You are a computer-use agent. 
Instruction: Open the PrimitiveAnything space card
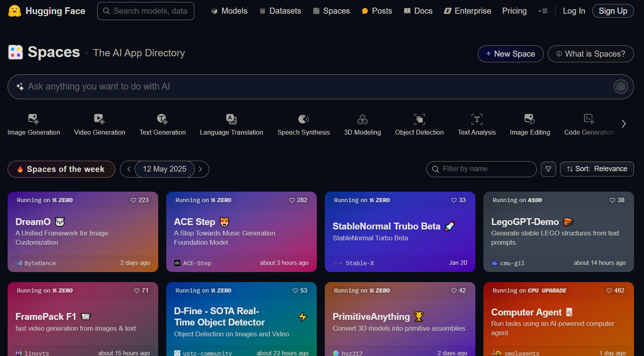(x=400, y=319)
